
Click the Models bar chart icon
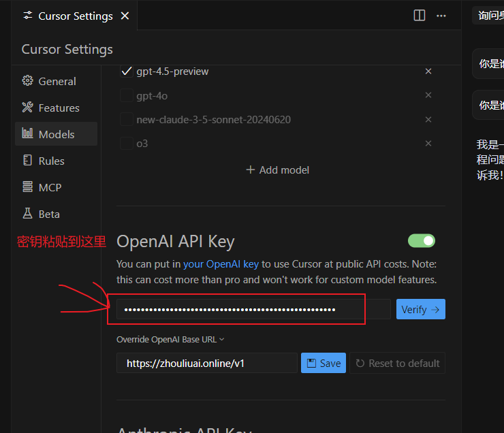(28, 133)
